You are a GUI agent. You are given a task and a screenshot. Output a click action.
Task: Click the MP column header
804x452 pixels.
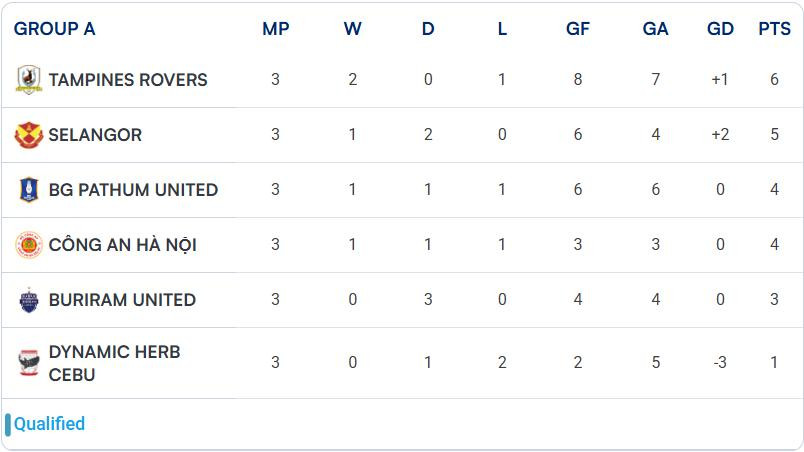pos(276,29)
